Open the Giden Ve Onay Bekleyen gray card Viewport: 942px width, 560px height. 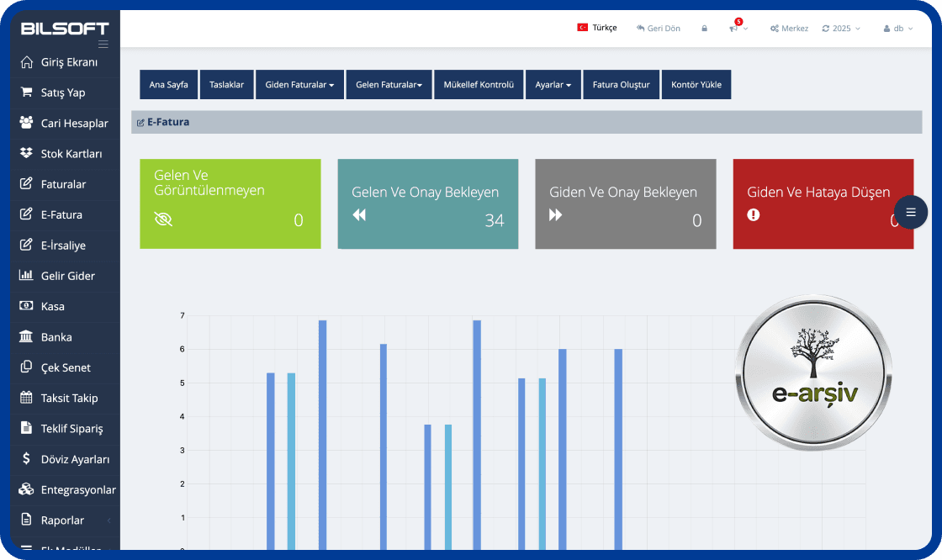coord(626,203)
